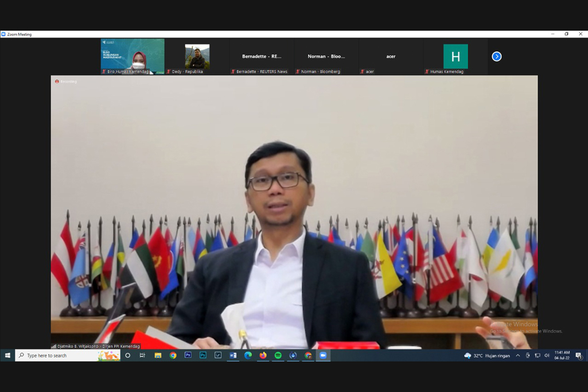Open weather widget showing Hujan ringan
588x392 pixels.
(x=487, y=355)
